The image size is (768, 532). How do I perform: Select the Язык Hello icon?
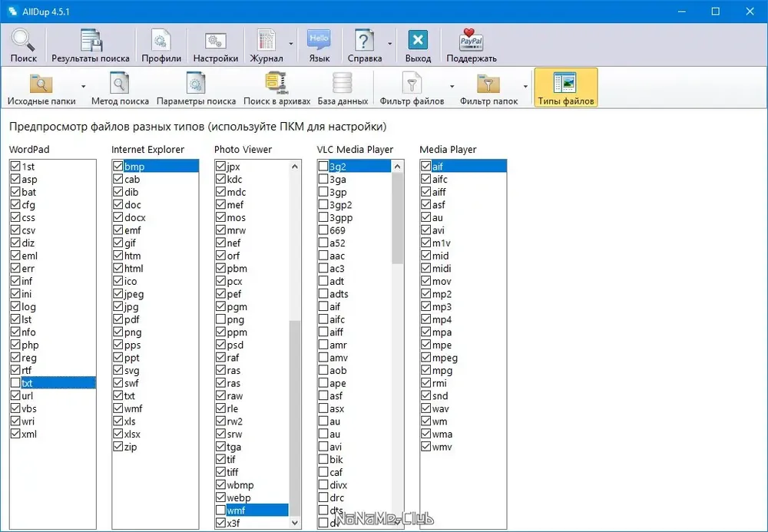[x=319, y=41]
